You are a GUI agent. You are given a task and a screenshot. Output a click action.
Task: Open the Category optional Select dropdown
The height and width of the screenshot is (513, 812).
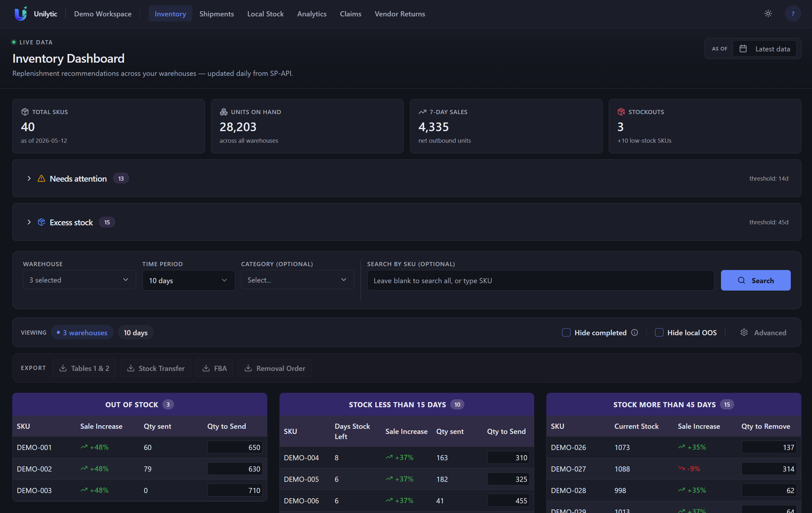(297, 280)
